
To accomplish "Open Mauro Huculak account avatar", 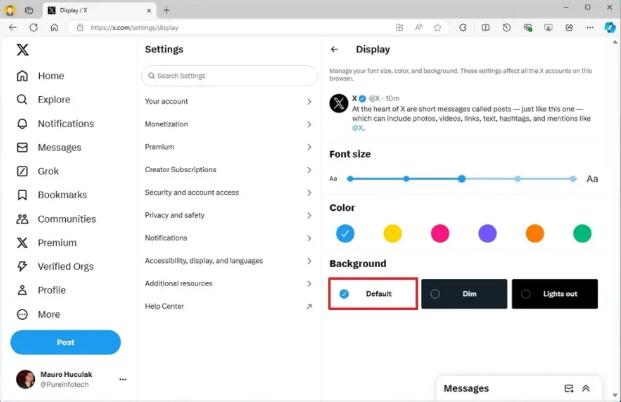I will [25, 379].
